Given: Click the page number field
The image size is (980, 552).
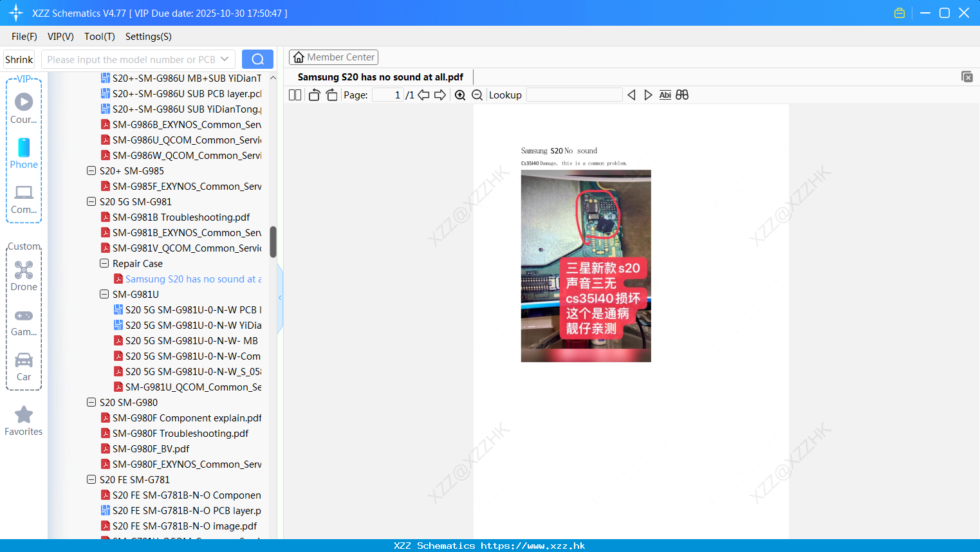Looking at the screenshot, I should pos(388,95).
